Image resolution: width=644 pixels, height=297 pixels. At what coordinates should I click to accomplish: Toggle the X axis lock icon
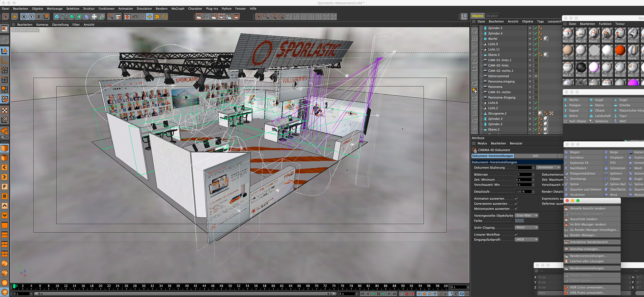[24, 17]
